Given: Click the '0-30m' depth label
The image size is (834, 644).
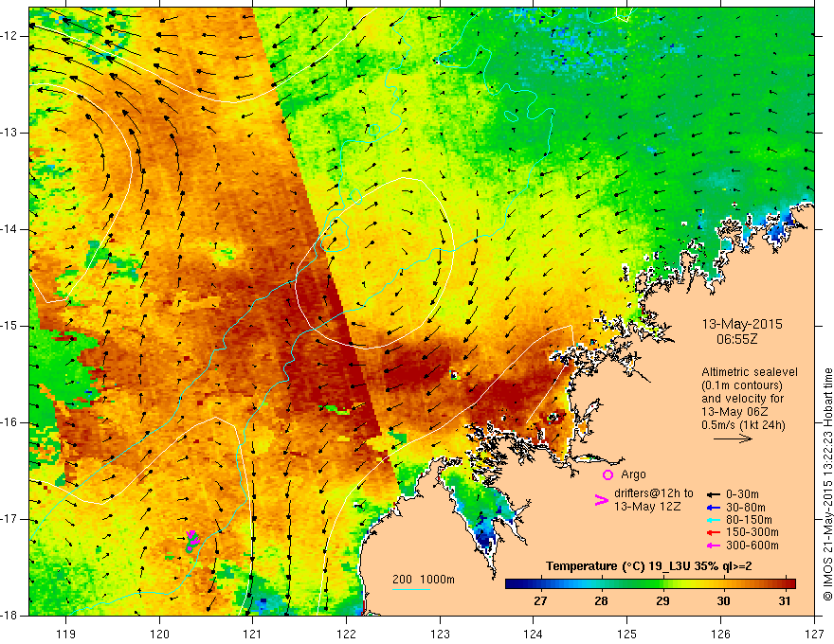Looking at the screenshot, I should pyautogui.click(x=742, y=494).
